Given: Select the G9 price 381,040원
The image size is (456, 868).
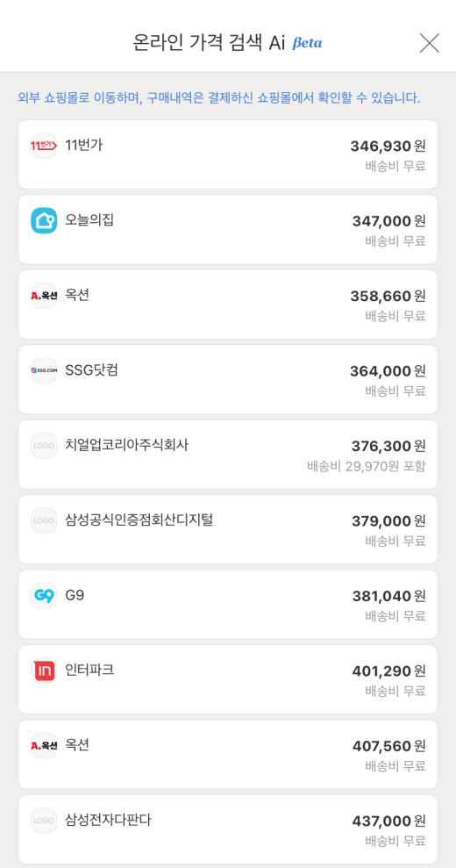Looking at the screenshot, I should pyautogui.click(x=389, y=596).
